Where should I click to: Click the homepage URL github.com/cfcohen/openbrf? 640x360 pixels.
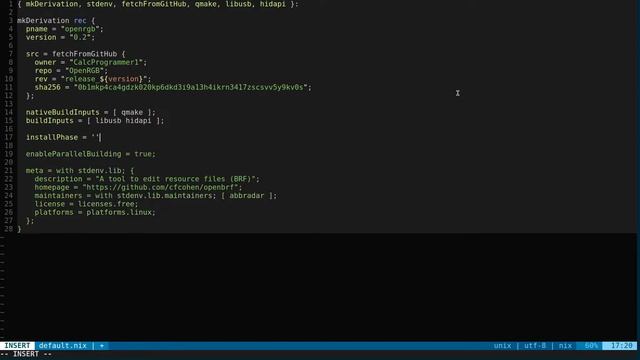pos(162,187)
